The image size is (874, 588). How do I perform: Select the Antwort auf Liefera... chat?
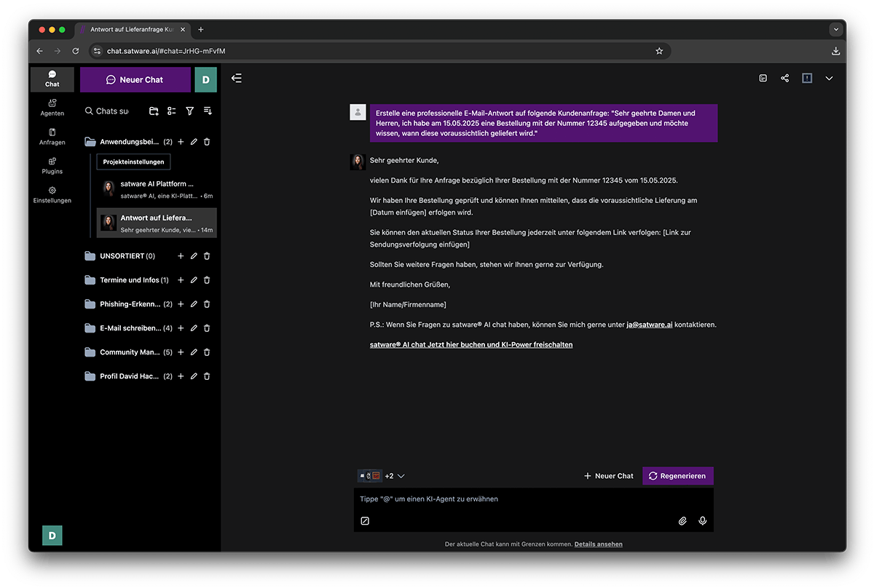click(157, 223)
